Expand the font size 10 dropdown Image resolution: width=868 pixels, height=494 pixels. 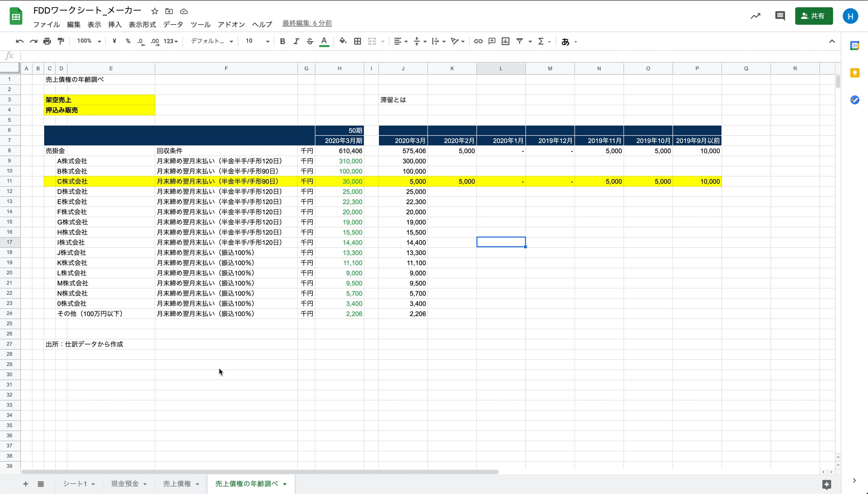267,42
